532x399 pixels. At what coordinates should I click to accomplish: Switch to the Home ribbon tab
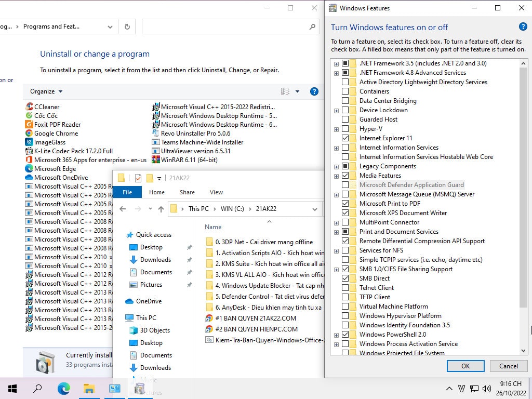pos(157,192)
